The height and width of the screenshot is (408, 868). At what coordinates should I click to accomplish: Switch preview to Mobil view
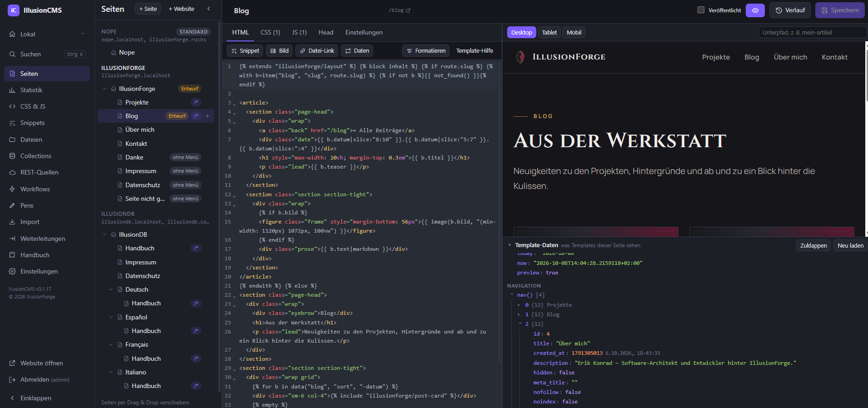tap(574, 32)
